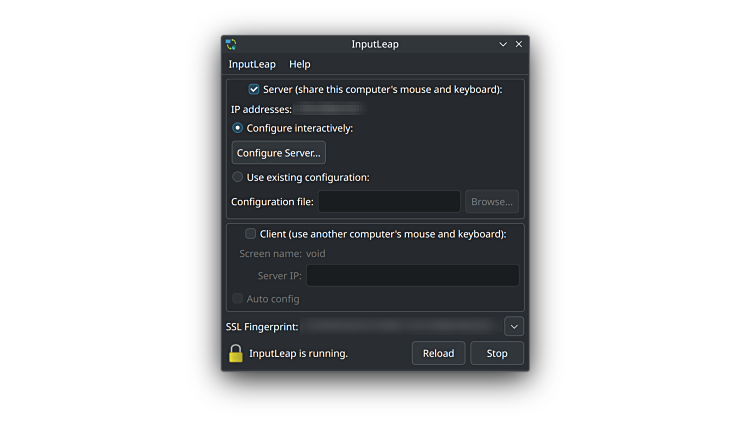Image resolution: width=752 pixels, height=423 pixels.
Task: Open the InputLeap menu
Action: tap(252, 64)
